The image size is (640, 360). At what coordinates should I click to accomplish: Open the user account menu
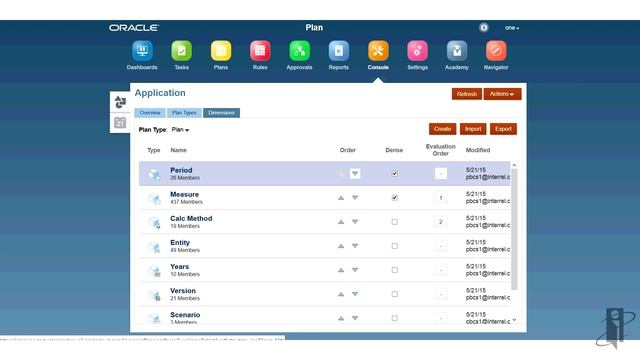click(512, 28)
